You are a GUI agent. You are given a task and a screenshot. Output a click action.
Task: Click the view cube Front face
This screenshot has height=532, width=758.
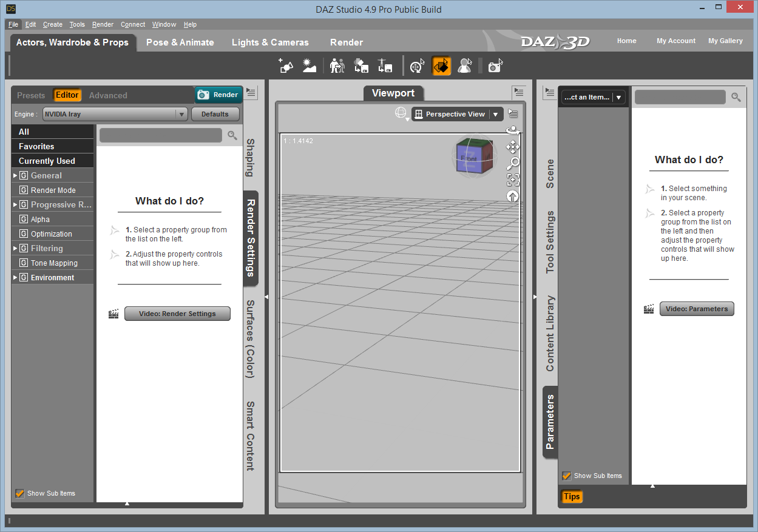tap(469, 159)
